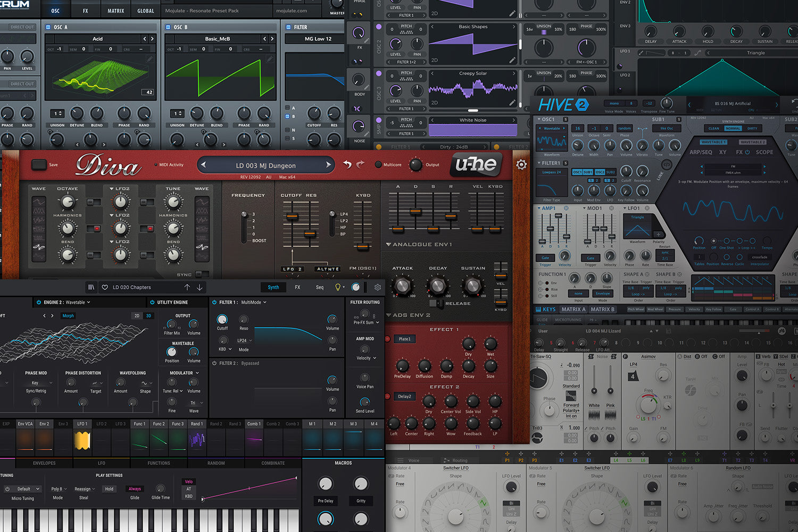Click pencil icon on Creepy Solar waveform

(x=512, y=102)
